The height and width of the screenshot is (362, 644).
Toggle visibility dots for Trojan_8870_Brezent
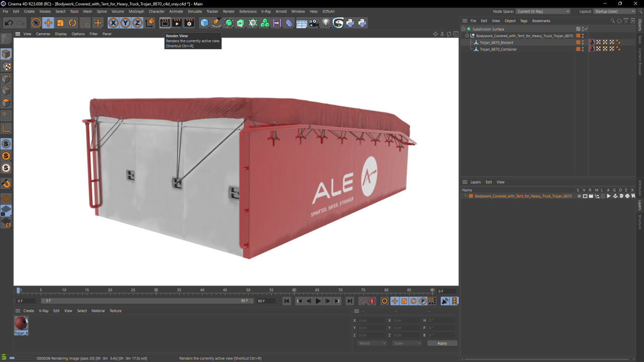tap(583, 42)
